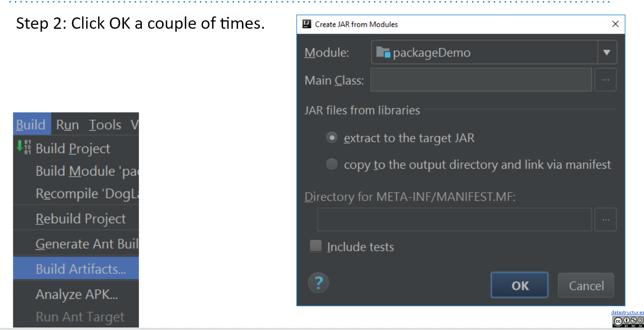The image size is (644, 330).
Task: Browse for the MANIFEST.MF directory
Action: tap(605, 220)
